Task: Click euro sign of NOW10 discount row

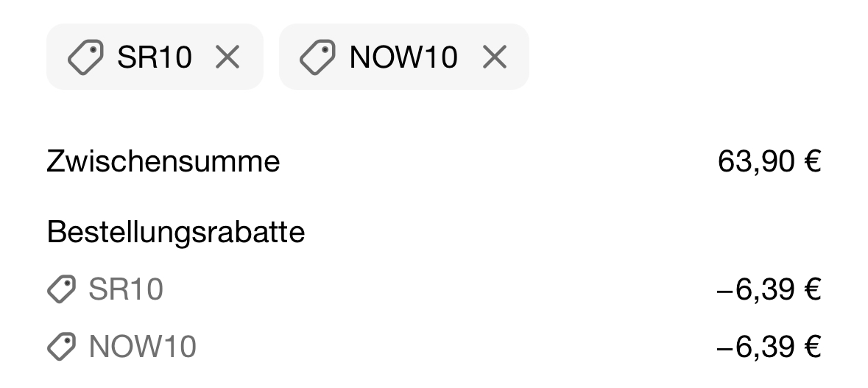Action: 813,347
